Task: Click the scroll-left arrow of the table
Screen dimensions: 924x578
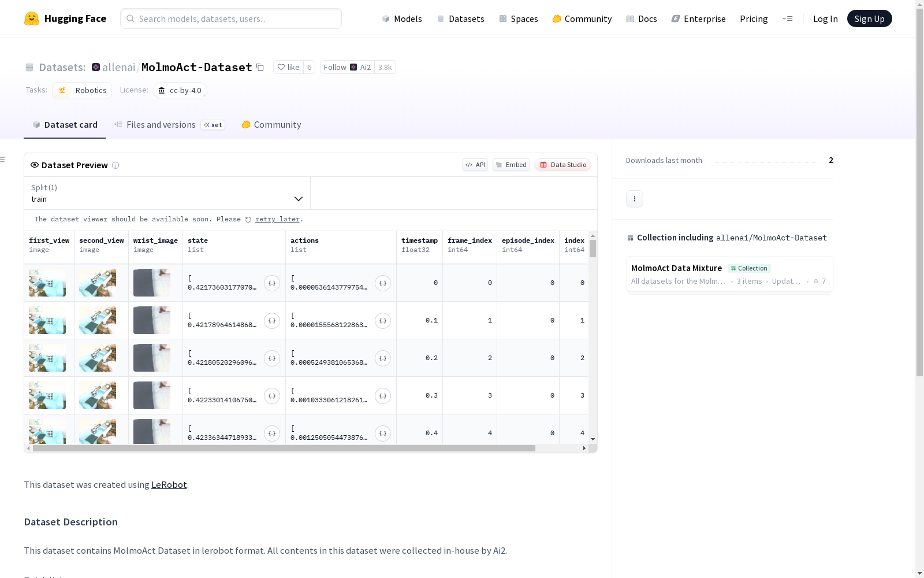Action: pos(28,448)
